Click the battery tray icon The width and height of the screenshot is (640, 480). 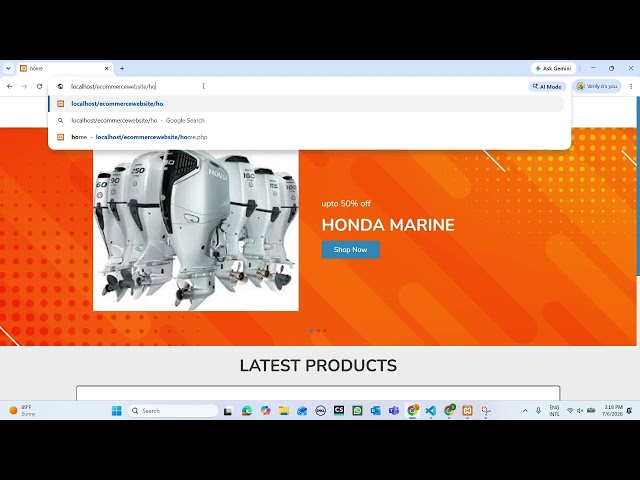click(591, 411)
